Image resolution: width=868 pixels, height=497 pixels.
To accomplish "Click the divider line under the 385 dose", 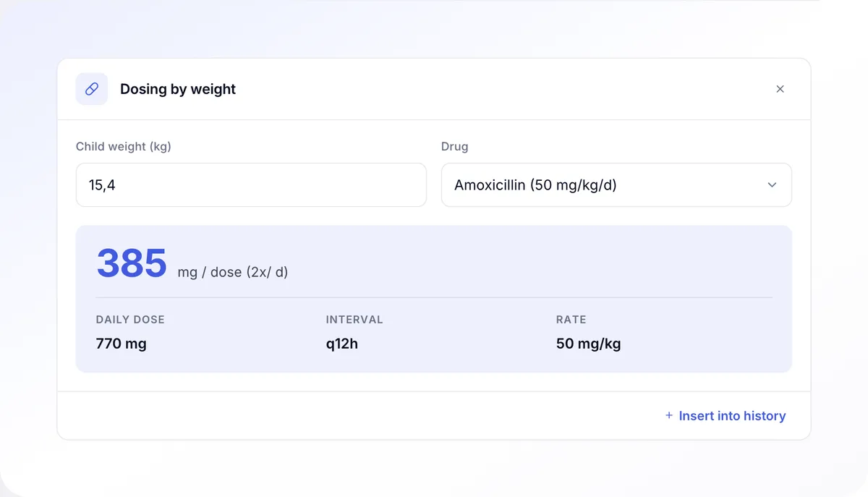I will pyautogui.click(x=434, y=297).
